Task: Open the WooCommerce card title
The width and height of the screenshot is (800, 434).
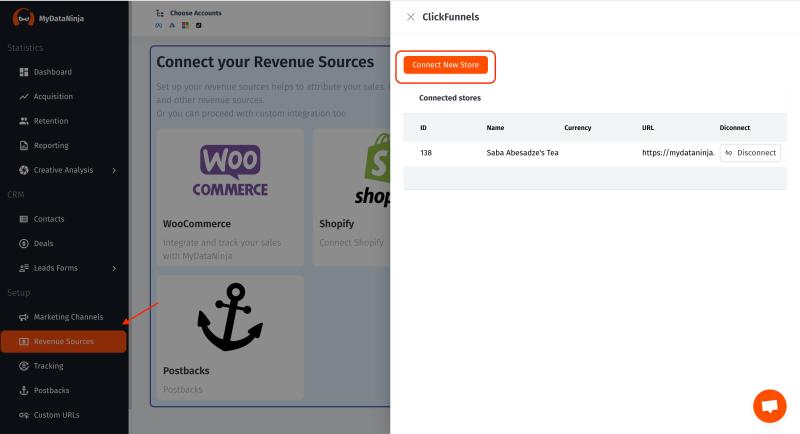Action: tap(197, 223)
